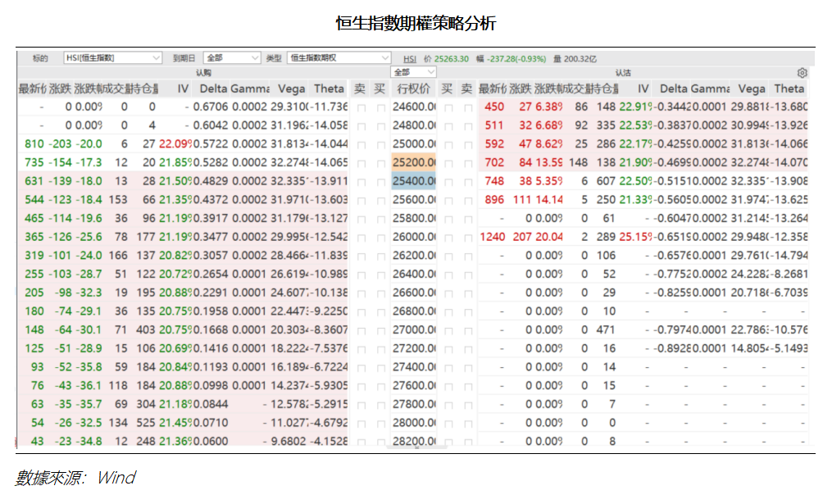Screen dimensions: 823x504
Task: Click the 量 200.32亿 volume value
Action: pyautogui.click(x=575, y=59)
